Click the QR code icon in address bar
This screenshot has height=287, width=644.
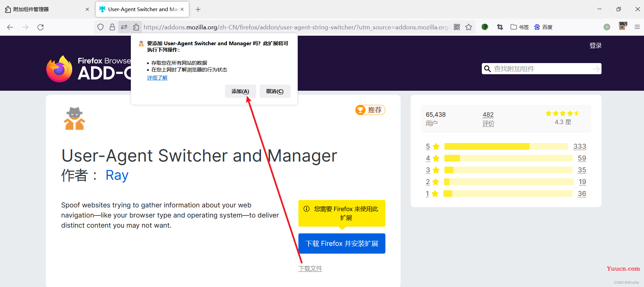click(457, 27)
